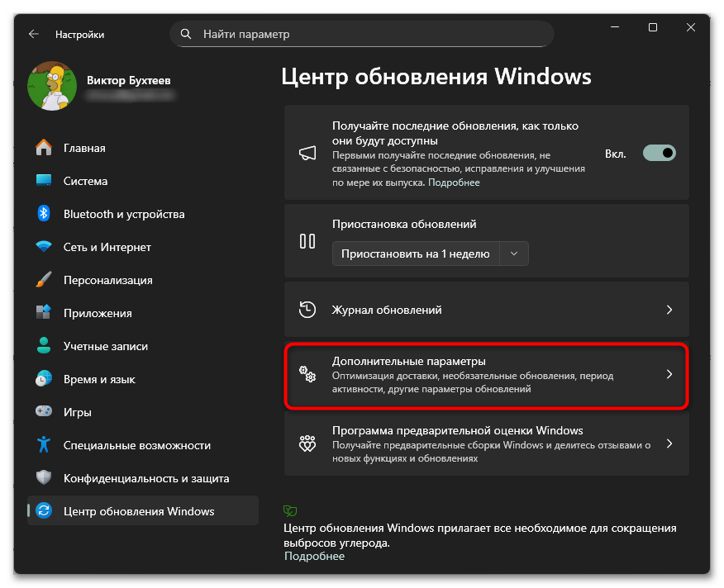The height and width of the screenshot is (588, 724).
Task: Click the Сеть и Интернет globe icon
Action: coord(42,247)
